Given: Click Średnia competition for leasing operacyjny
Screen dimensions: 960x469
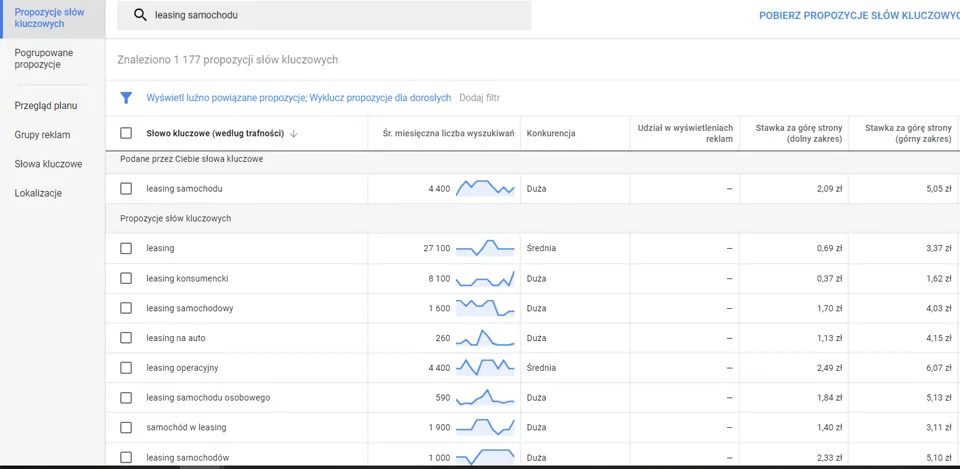Looking at the screenshot, I should click(x=541, y=368).
